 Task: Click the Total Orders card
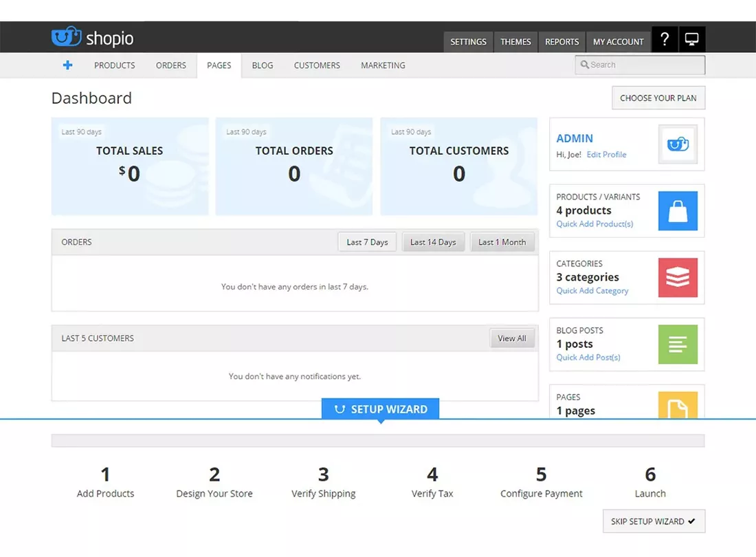tap(294, 166)
